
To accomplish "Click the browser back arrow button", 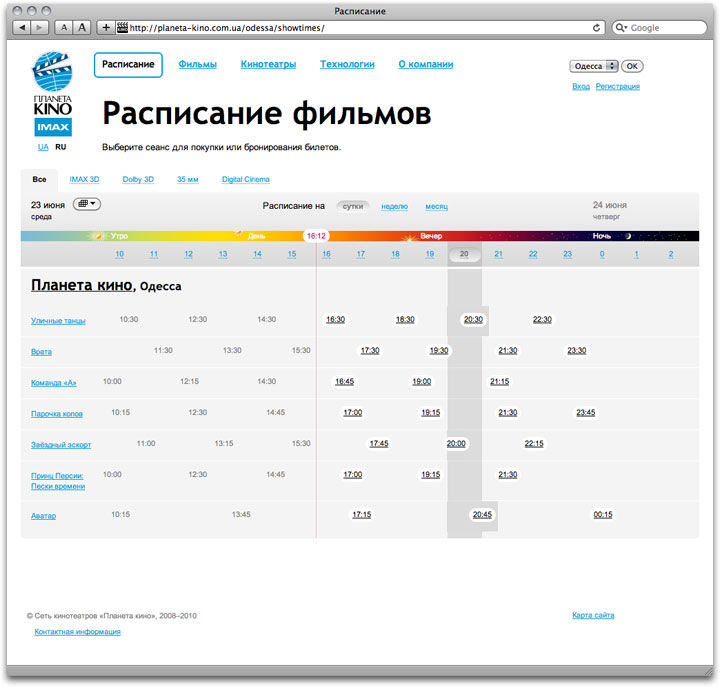I will coord(23,28).
